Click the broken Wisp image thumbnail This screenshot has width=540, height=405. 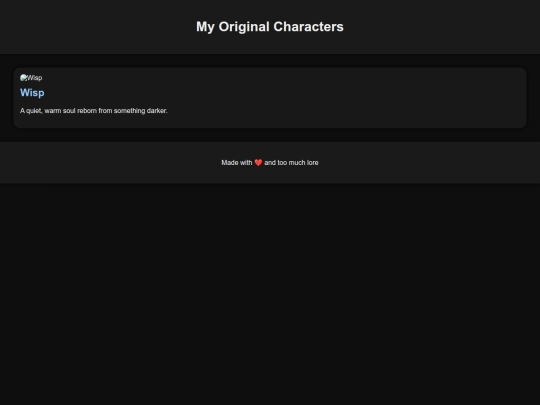(31, 78)
